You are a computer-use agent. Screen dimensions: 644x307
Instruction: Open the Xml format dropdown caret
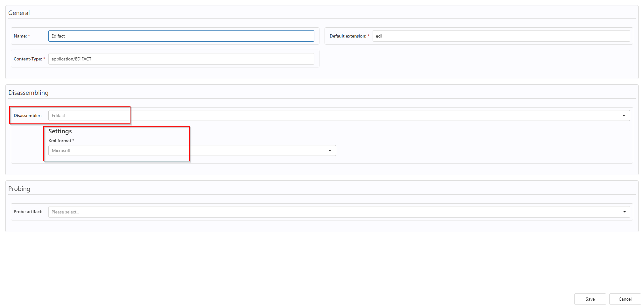click(330, 150)
